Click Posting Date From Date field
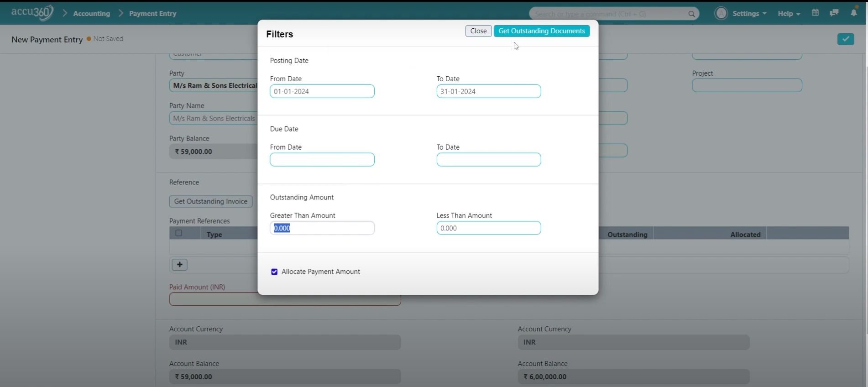 coord(322,91)
